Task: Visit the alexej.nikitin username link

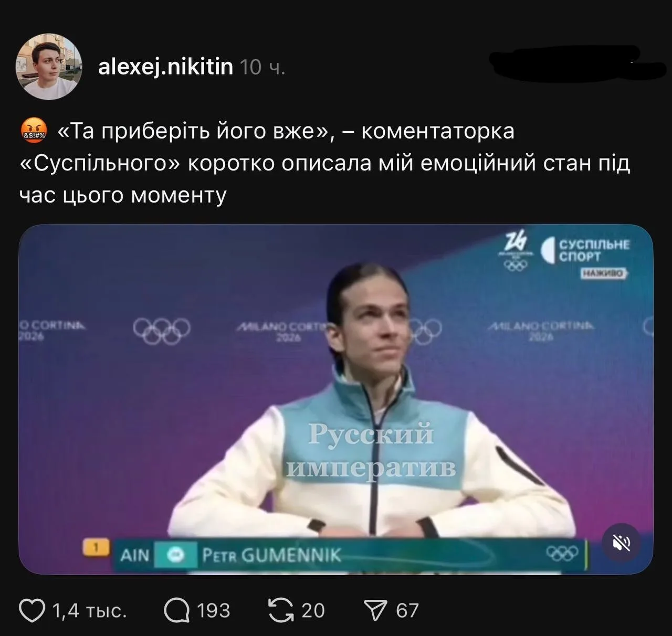Action: tap(166, 67)
